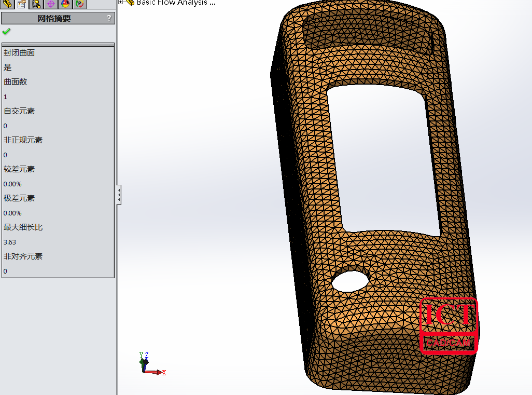Click the ICT CAD/CAM logo

click(x=448, y=325)
